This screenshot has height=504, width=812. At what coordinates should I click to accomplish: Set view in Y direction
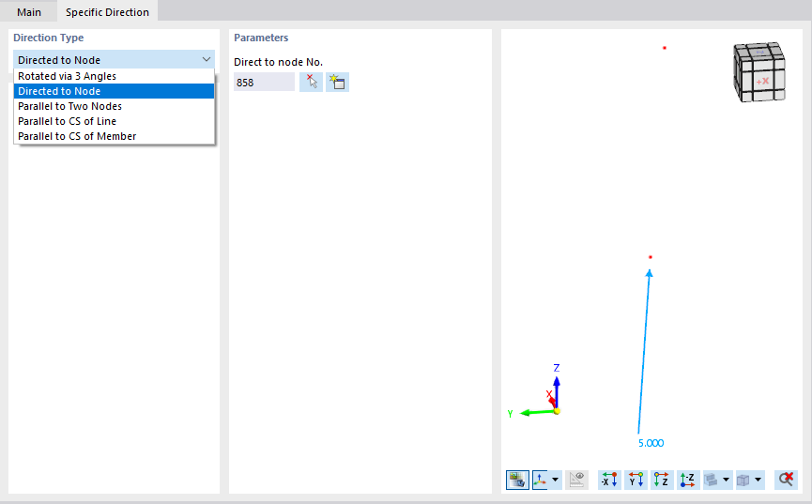tap(636, 480)
